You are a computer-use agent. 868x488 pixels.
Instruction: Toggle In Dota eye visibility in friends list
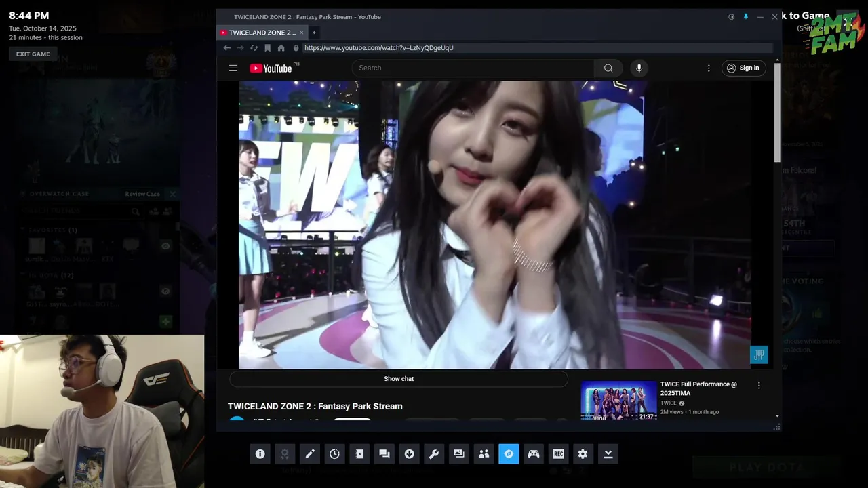165,291
